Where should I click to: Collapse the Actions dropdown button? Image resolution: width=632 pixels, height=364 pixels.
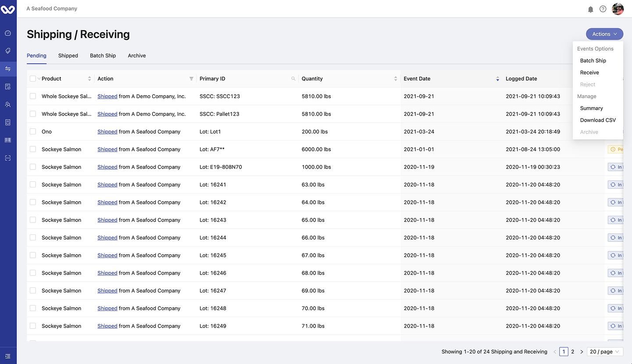pos(604,34)
